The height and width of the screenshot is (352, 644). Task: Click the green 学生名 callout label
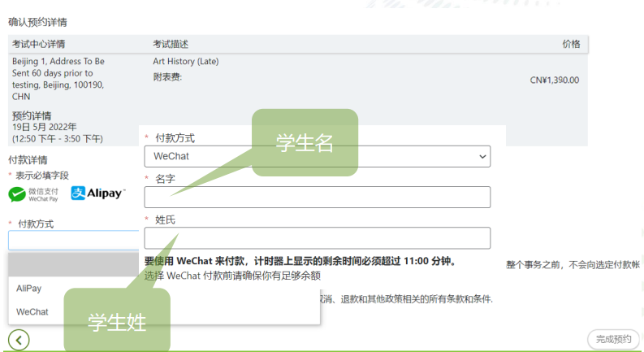pyautogui.click(x=305, y=143)
